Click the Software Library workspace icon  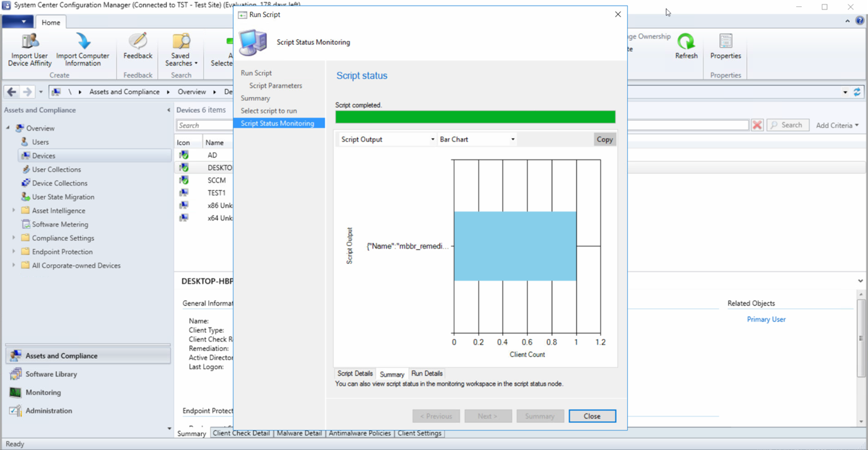pyautogui.click(x=16, y=374)
